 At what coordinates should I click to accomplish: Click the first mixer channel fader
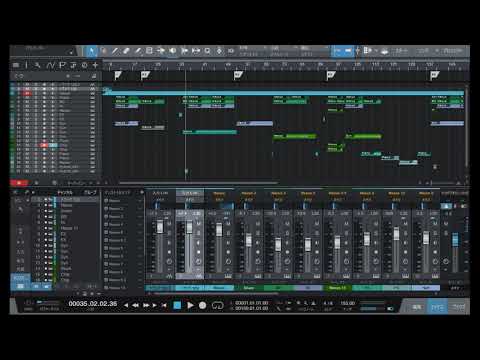pos(160,227)
